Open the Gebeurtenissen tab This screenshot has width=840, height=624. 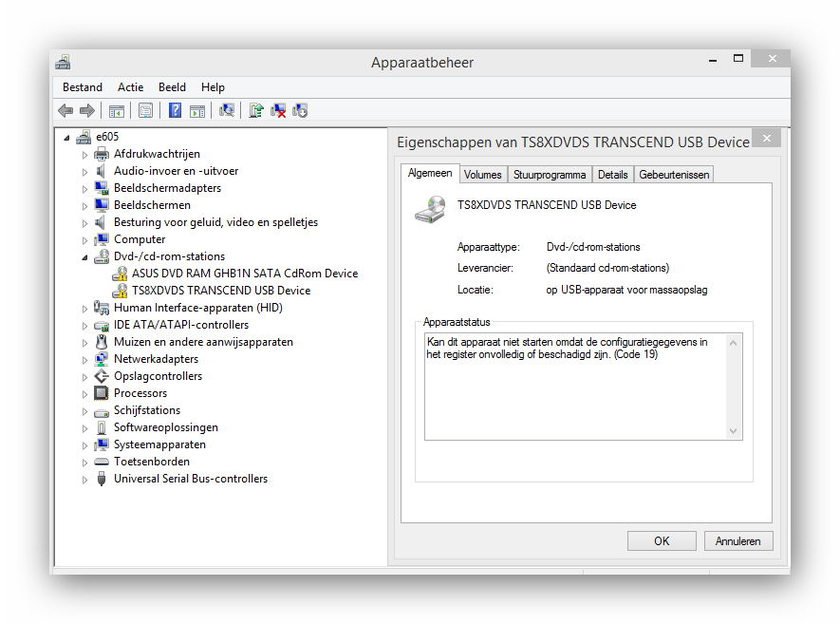coord(674,175)
